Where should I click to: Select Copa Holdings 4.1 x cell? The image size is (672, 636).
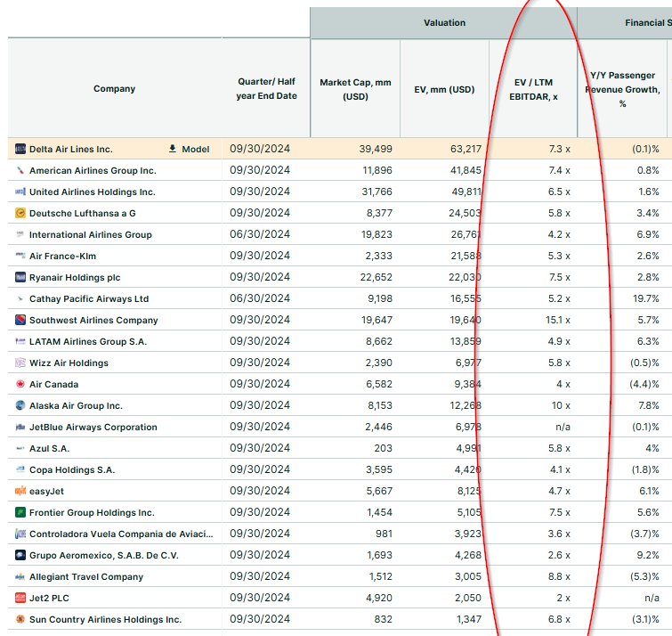[560, 469]
